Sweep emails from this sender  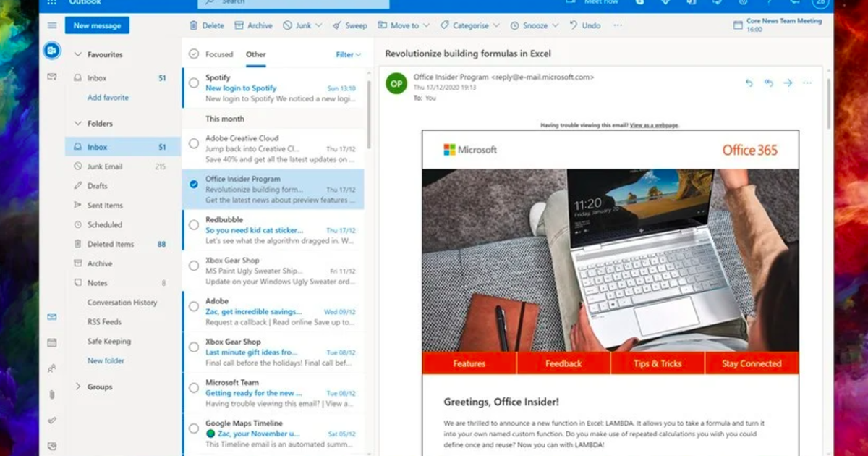pyautogui.click(x=349, y=25)
